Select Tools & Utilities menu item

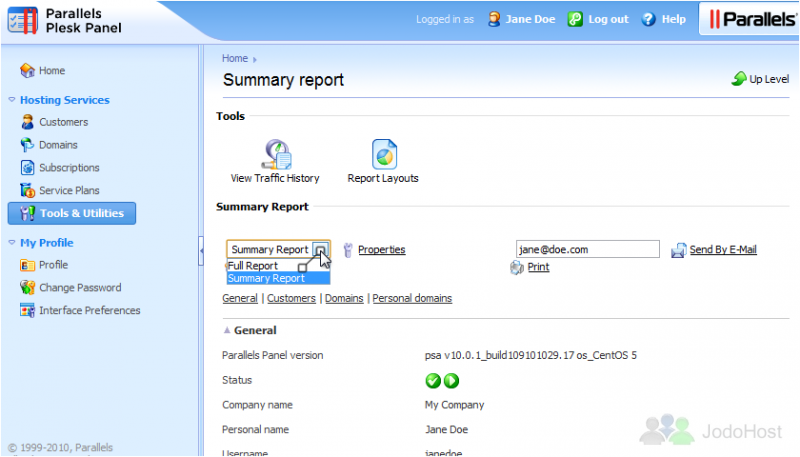pos(72,213)
